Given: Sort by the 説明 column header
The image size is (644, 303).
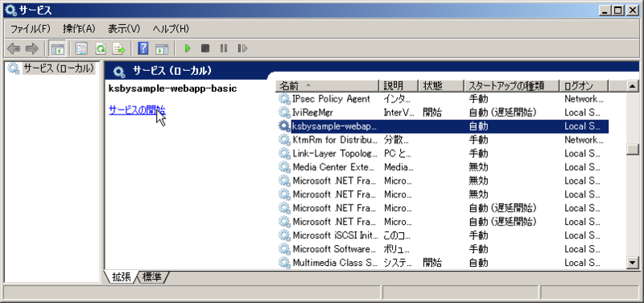Looking at the screenshot, I should (398, 86).
